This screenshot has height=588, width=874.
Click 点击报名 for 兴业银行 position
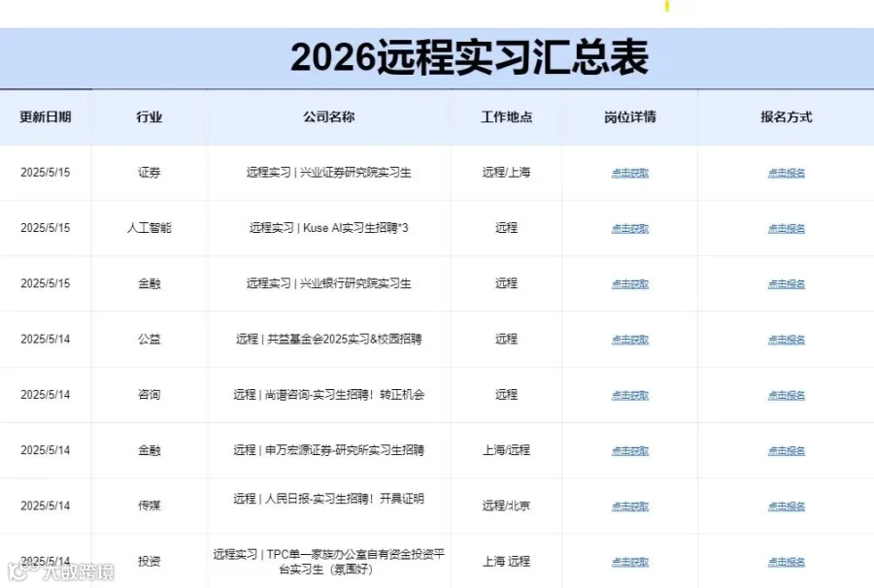point(783,284)
